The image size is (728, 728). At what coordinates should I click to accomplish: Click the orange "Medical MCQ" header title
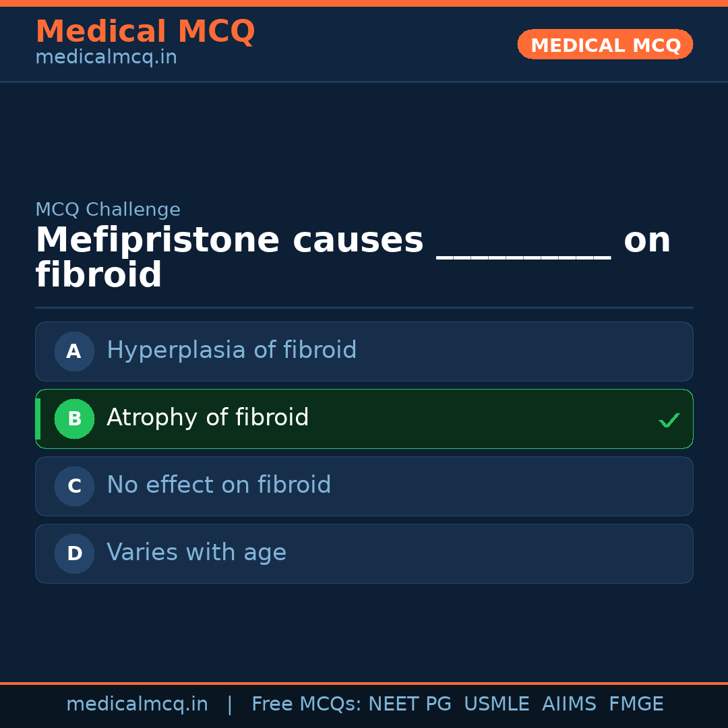coord(145,32)
